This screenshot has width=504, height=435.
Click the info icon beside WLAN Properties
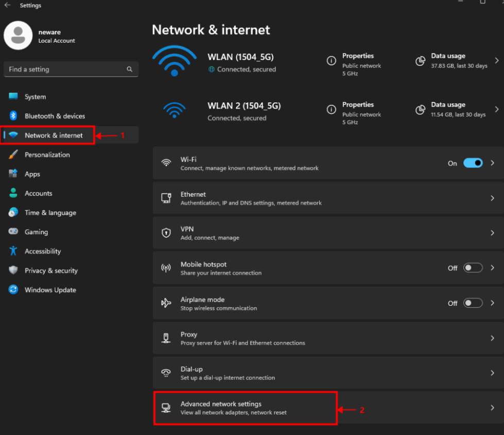coord(332,60)
